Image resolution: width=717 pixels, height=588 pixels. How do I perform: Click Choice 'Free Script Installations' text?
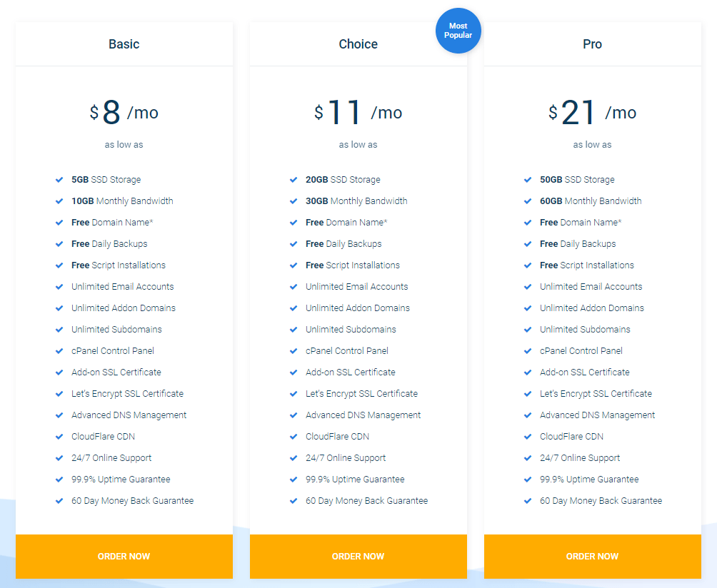[x=353, y=265]
